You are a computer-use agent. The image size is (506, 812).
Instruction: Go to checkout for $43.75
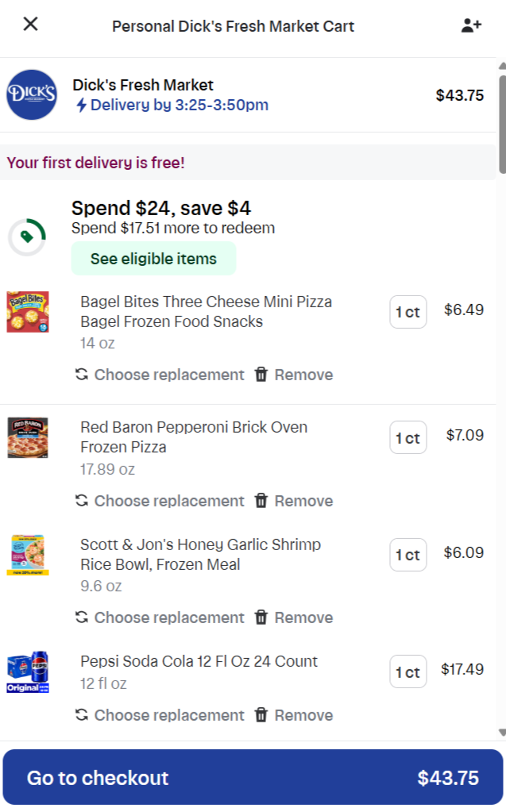(253, 778)
